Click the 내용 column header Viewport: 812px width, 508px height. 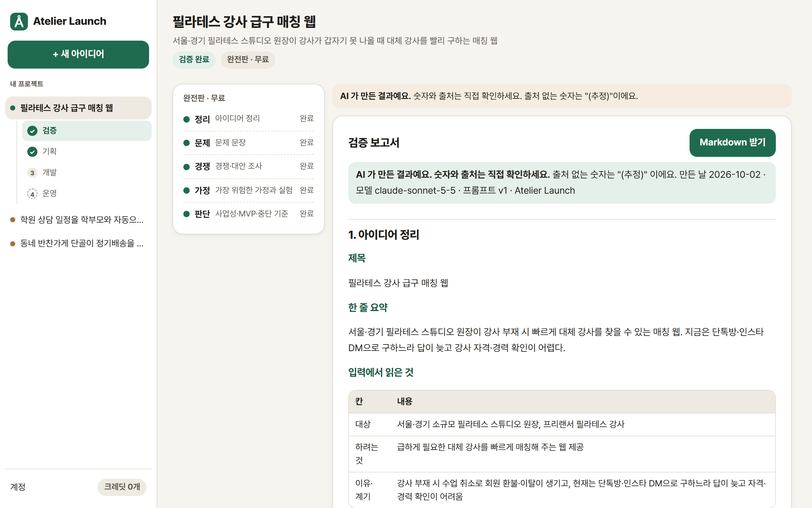(405, 402)
